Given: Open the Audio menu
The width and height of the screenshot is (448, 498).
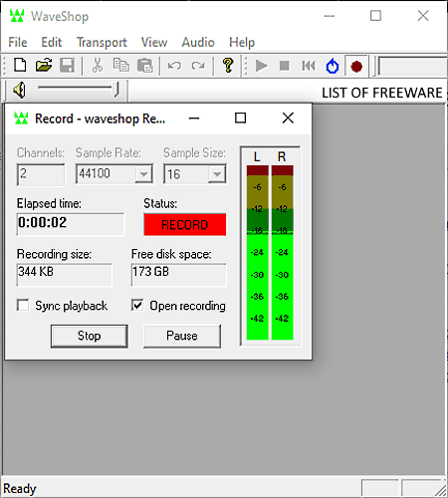Looking at the screenshot, I should click(198, 42).
